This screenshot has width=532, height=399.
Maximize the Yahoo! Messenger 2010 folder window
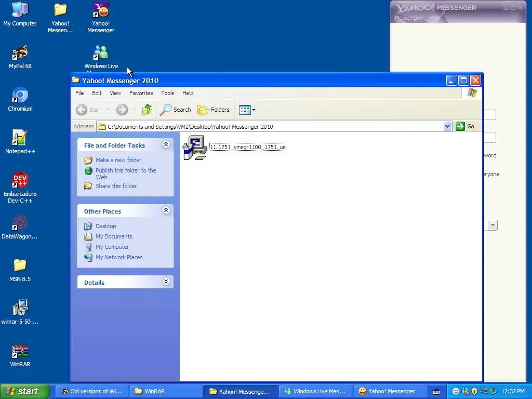tap(463, 81)
